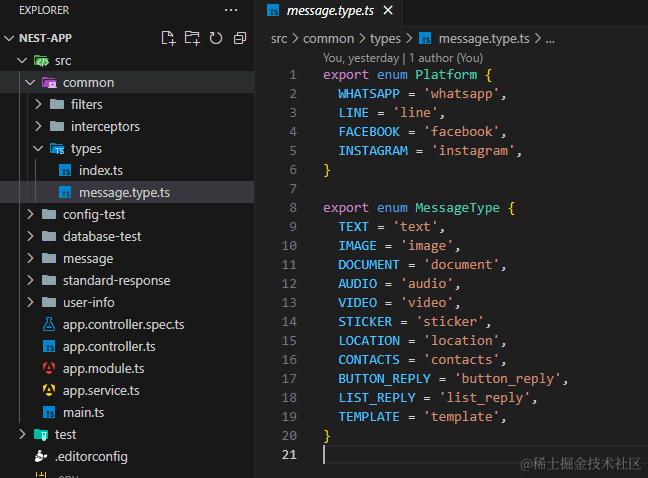Expand the config-test folder chevron
This screenshot has width=648, height=478.
point(30,214)
